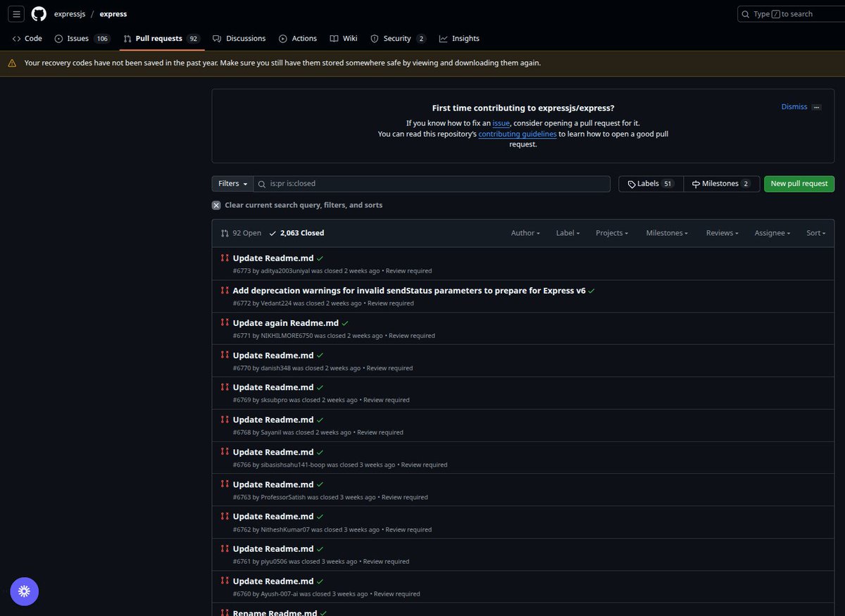Image resolution: width=845 pixels, height=616 pixels.
Task: Click the closed PR icon for #6760
Action: (x=225, y=581)
